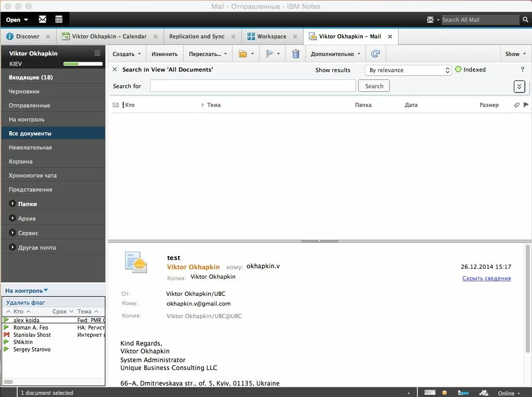Click the Search for input field

pyautogui.click(x=253, y=86)
